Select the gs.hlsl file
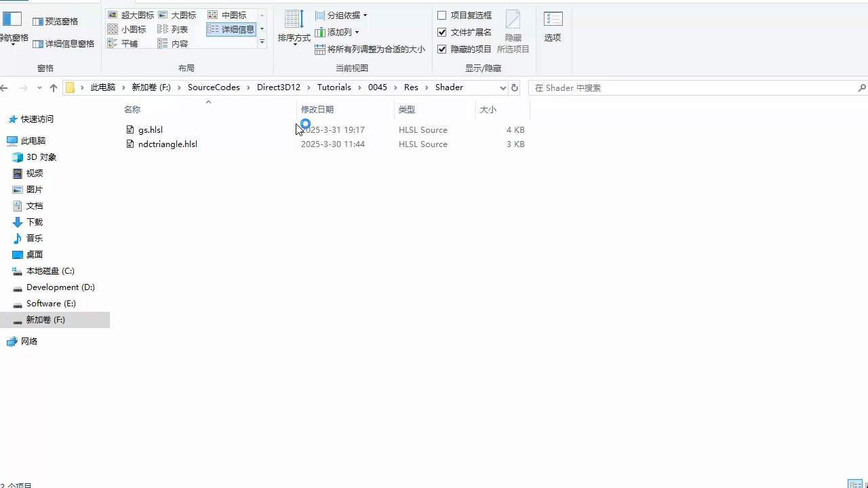868x488 pixels. click(151, 129)
